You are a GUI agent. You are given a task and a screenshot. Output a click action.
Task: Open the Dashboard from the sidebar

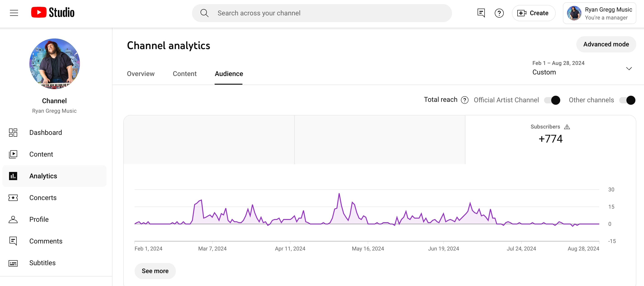13,133
